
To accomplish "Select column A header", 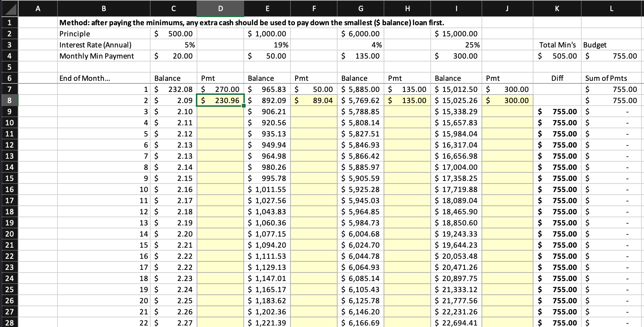I will 38,9.
